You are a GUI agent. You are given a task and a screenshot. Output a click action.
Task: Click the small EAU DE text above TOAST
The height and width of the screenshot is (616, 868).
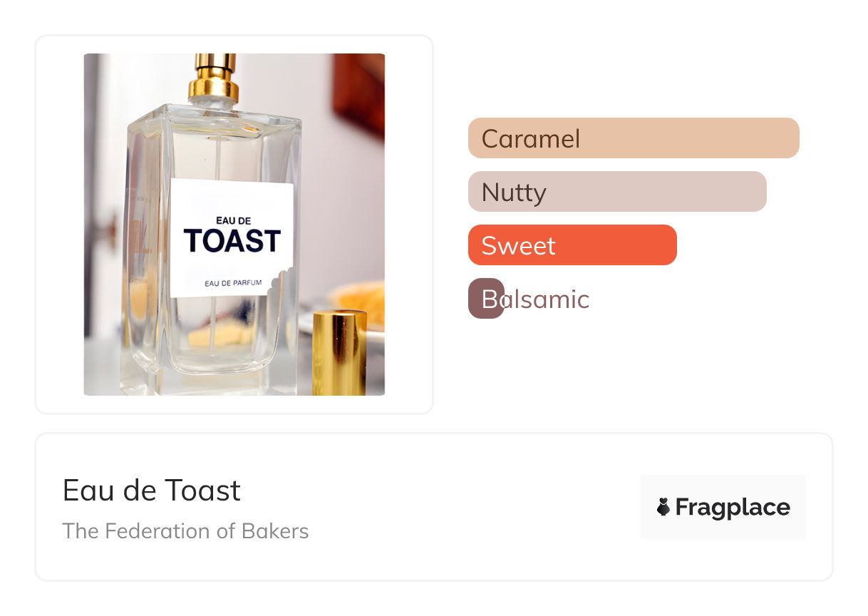point(231,220)
